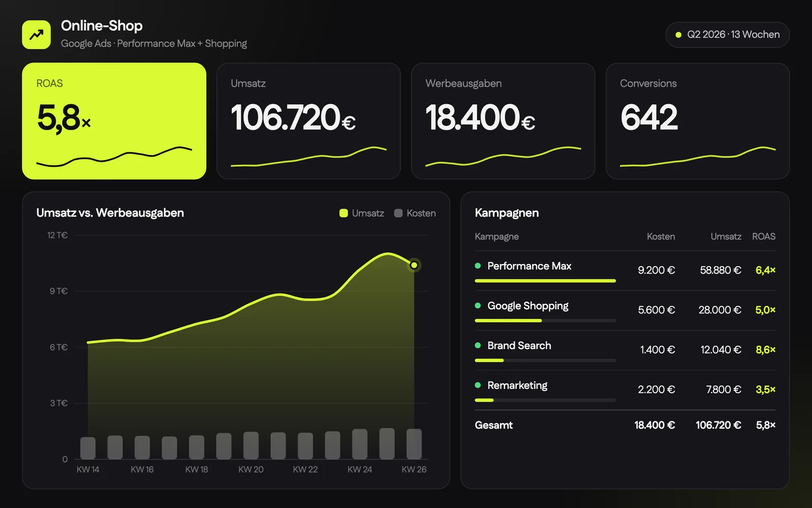Open the Remarketing campaign row
Viewport: 812px width, 508px height.
coord(625,390)
